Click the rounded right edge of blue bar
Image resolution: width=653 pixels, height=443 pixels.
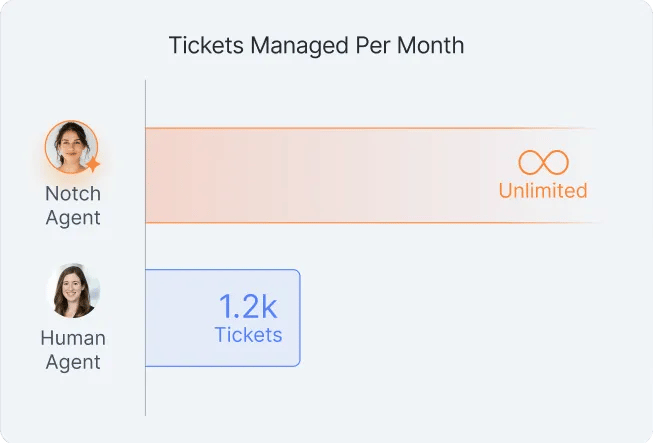pyautogui.click(x=300, y=318)
